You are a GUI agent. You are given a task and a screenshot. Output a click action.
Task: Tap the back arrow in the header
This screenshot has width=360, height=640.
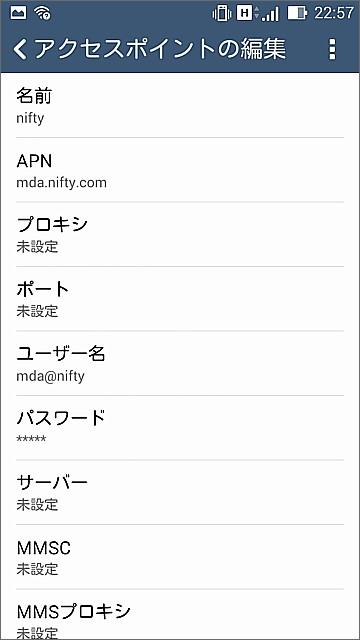pyautogui.click(x=20, y=50)
